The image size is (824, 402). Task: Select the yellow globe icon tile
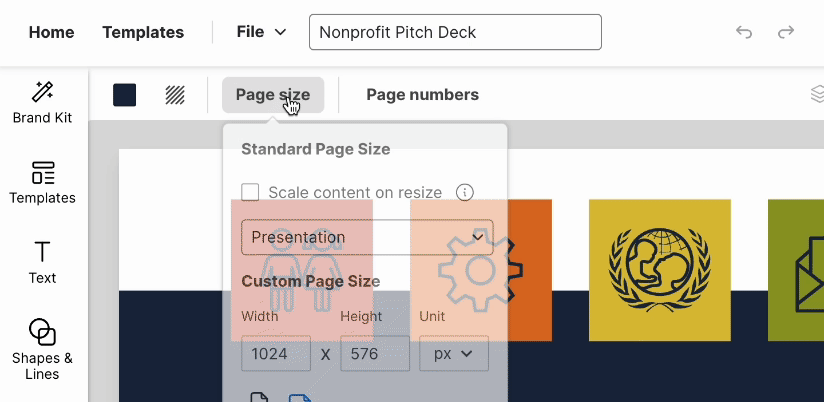pyautogui.click(x=659, y=270)
